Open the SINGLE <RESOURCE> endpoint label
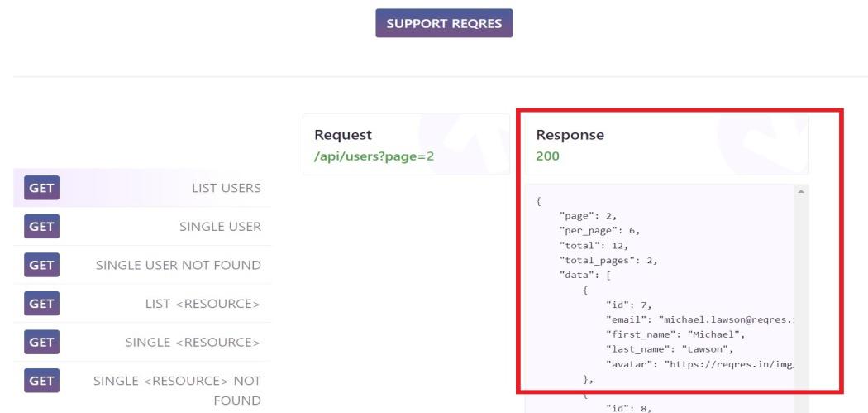 193,343
